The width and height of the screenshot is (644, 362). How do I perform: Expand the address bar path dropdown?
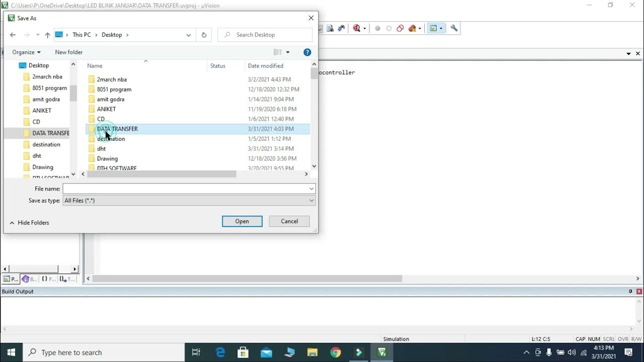[x=188, y=35]
